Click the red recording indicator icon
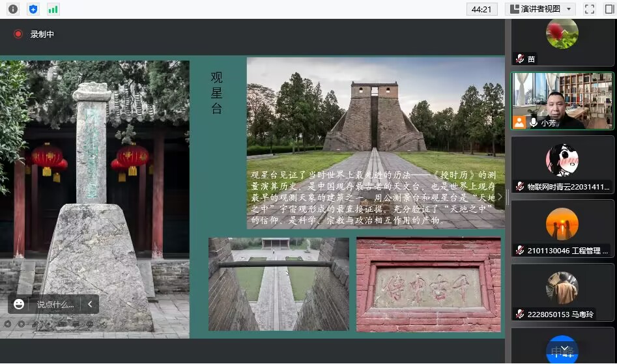617x364 pixels. coord(18,34)
